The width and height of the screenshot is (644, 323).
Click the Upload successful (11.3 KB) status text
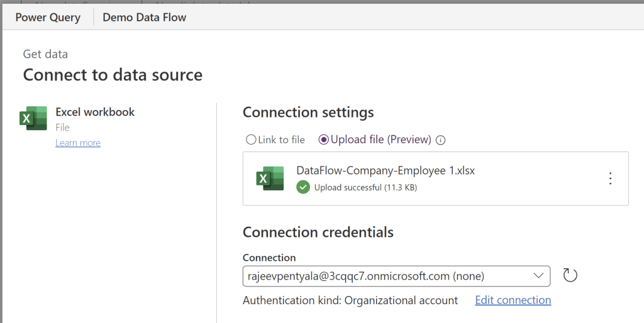[365, 187]
